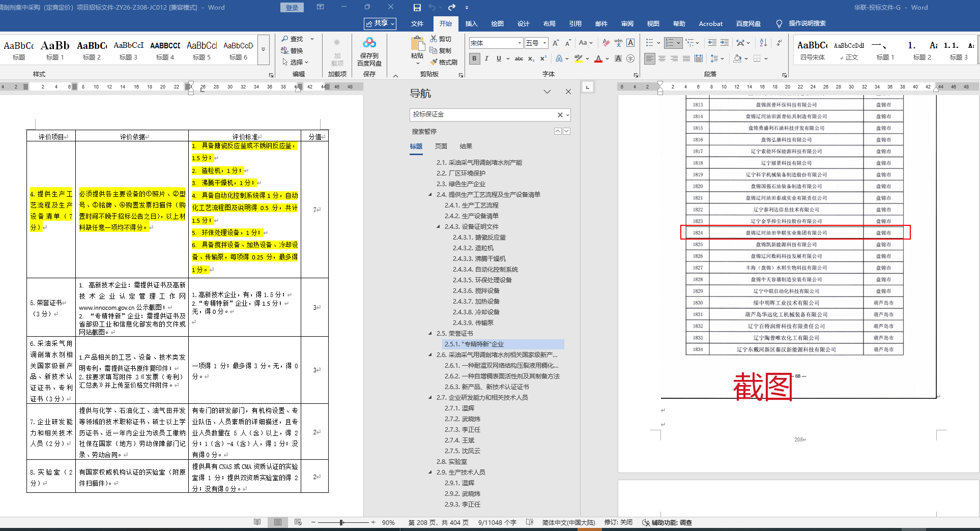Open the 审阅 (Review) ribbon tab
The height and width of the screenshot is (531, 980).
point(627,24)
